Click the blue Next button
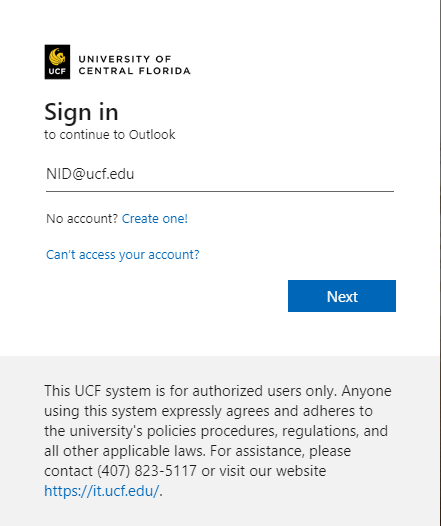 [342, 296]
